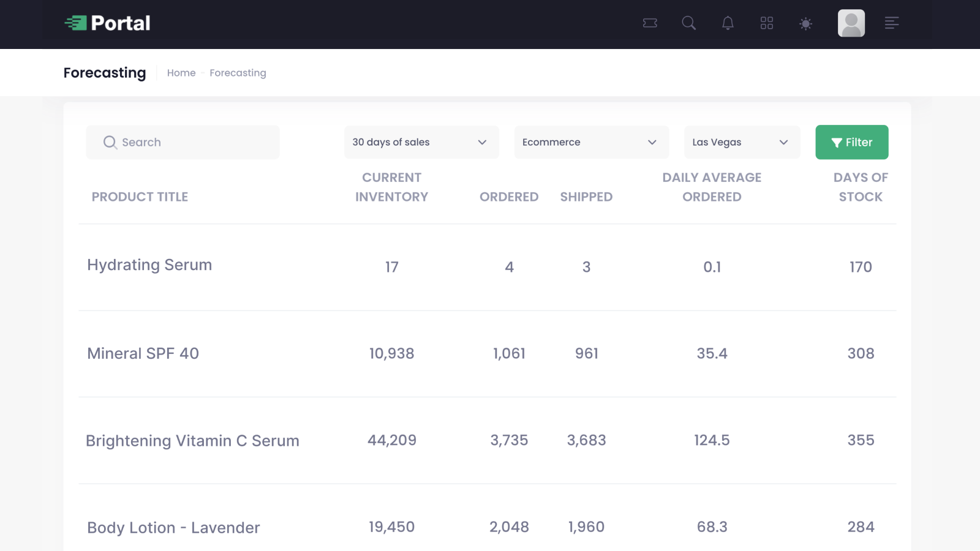980x551 pixels.
Task: Open the apps grid launcher icon
Action: point(767,23)
